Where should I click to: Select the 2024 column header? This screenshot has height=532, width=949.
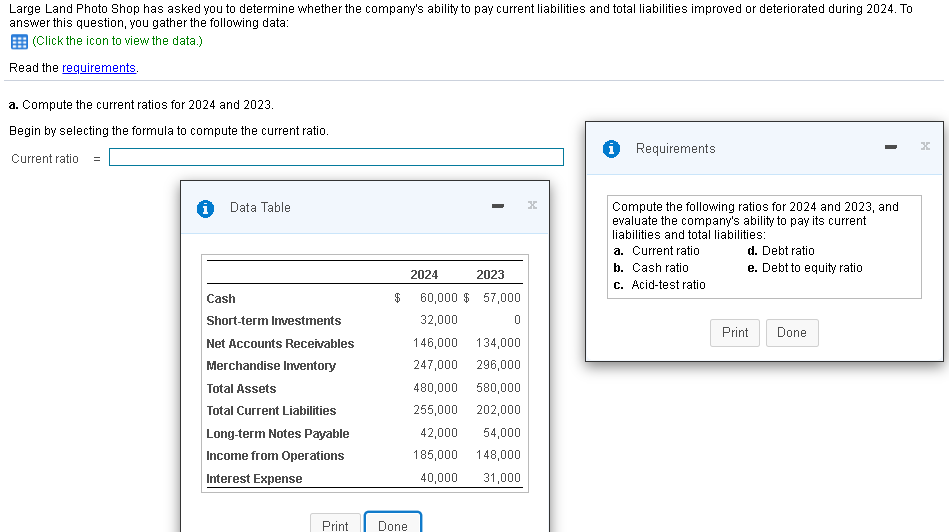pos(424,275)
